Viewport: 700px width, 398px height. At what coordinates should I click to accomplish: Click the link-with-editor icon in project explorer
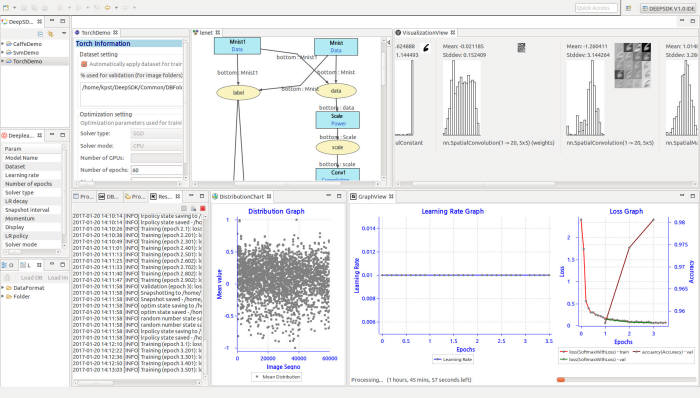point(50,34)
